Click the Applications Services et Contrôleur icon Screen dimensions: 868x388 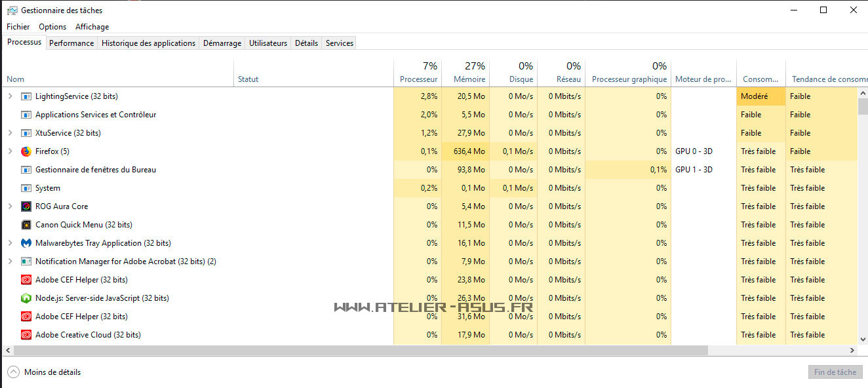pyautogui.click(x=26, y=115)
